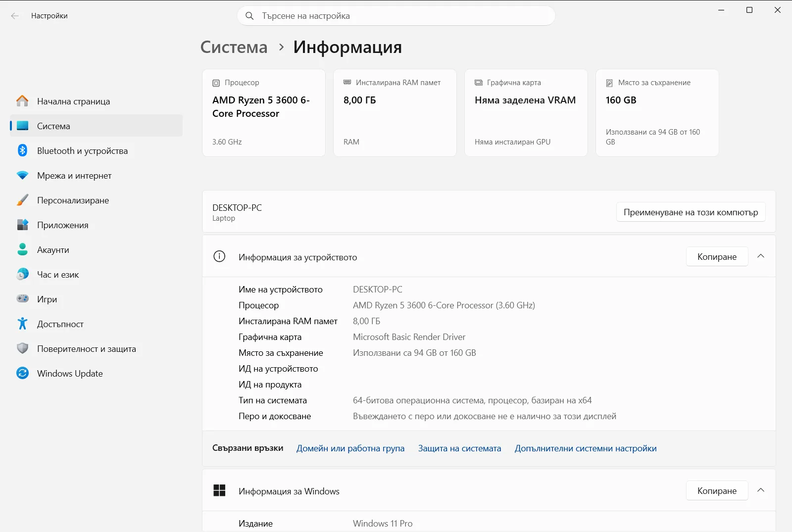The image size is (792, 532).
Task: Click the Място за съхранение card
Action: tap(657, 113)
